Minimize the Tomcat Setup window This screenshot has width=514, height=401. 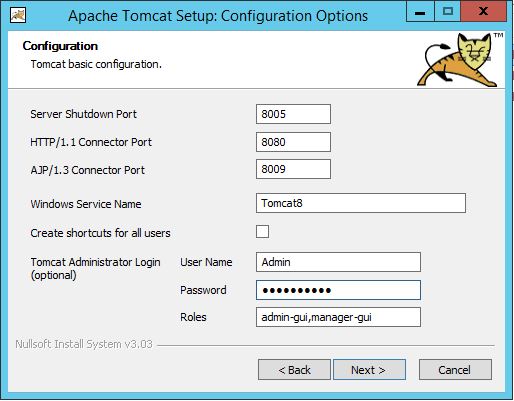click(x=420, y=12)
